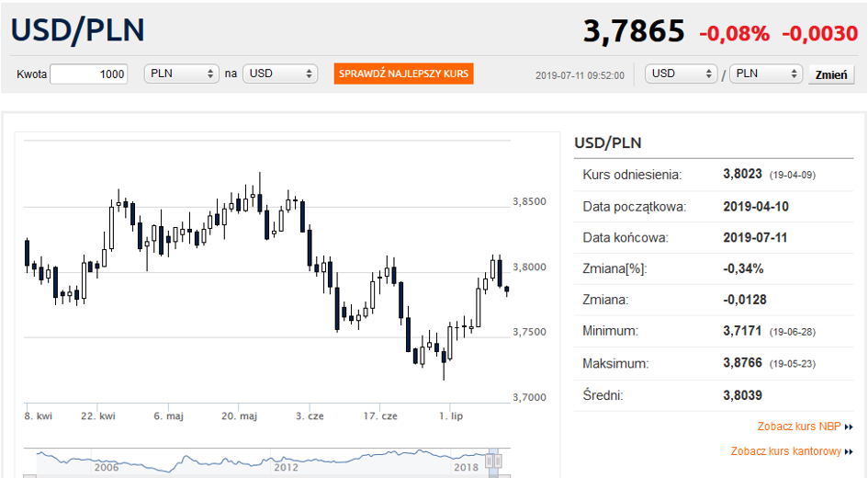Click the 3,8500 y-axis label on chart

tap(529, 201)
